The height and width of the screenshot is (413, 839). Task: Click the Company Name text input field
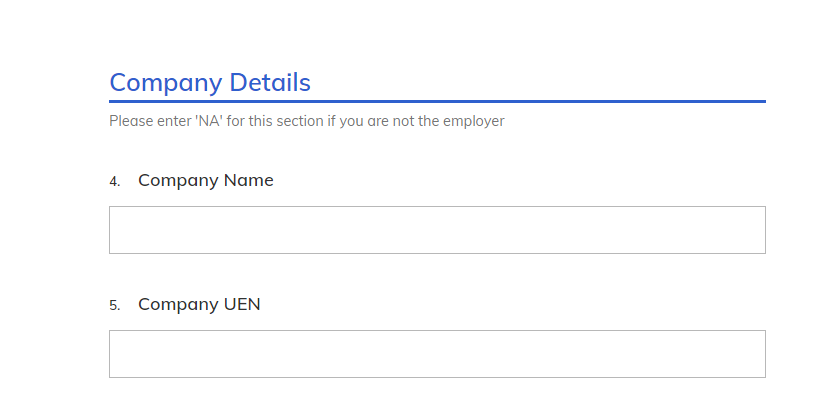point(437,230)
